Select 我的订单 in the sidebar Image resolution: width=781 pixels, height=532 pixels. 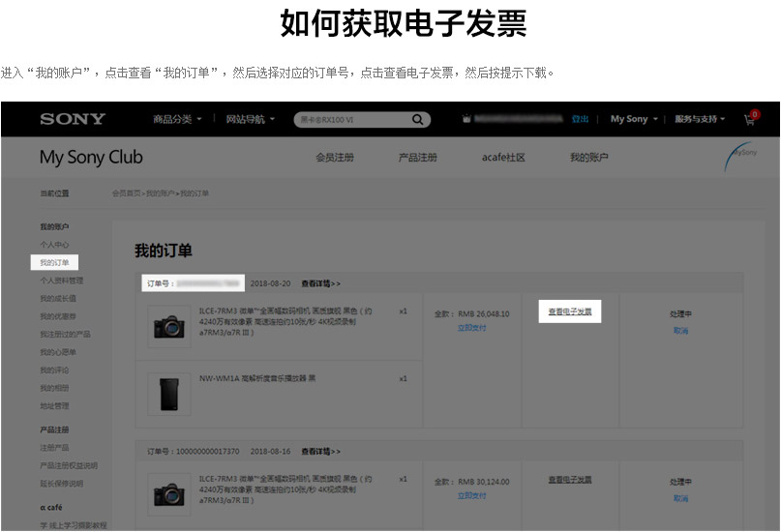click(x=54, y=262)
